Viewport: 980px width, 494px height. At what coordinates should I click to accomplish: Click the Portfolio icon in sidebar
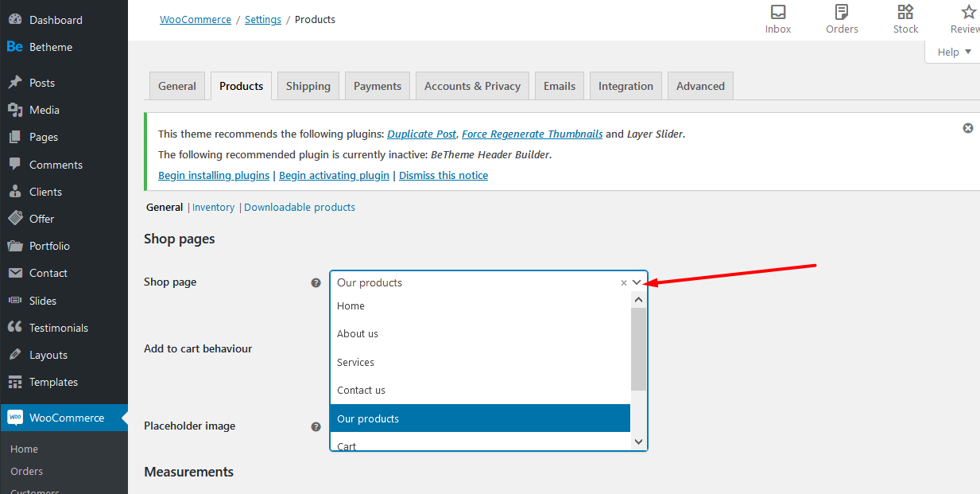point(15,246)
